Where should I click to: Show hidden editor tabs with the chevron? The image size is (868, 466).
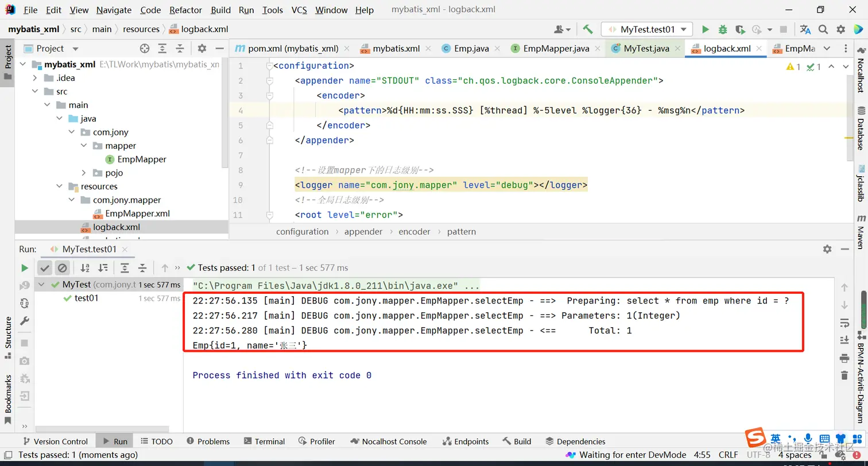(827, 49)
